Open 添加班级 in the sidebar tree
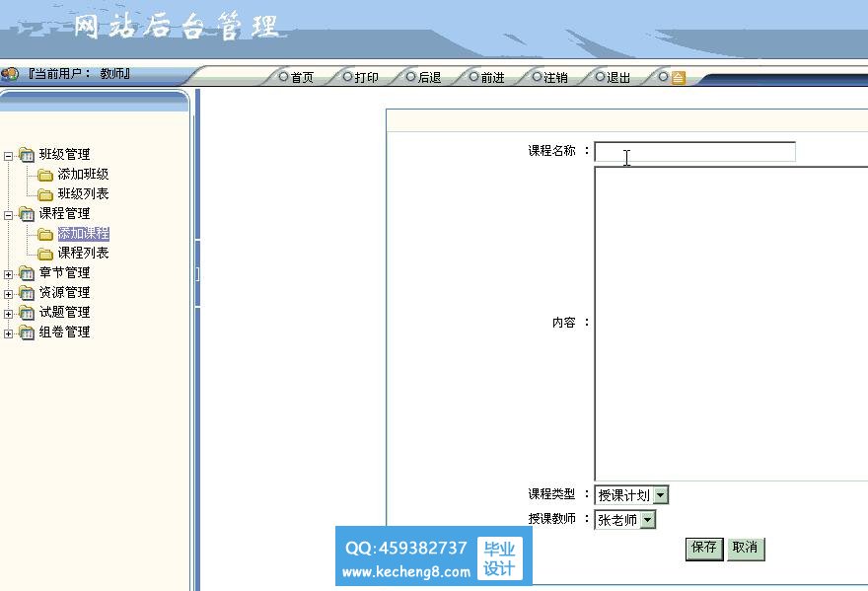This screenshot has width=868, height=591. click(x=83, y=174)
